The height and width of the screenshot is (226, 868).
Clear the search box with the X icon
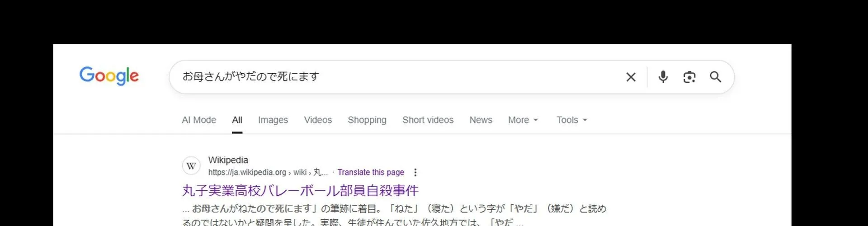[x=631, y=77]
